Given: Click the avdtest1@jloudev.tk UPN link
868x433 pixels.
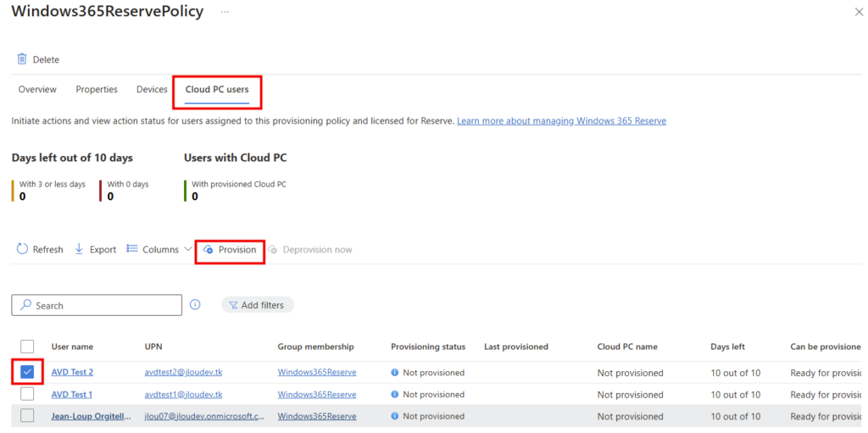Looking at the screenshot, I should tap(183, 394).
